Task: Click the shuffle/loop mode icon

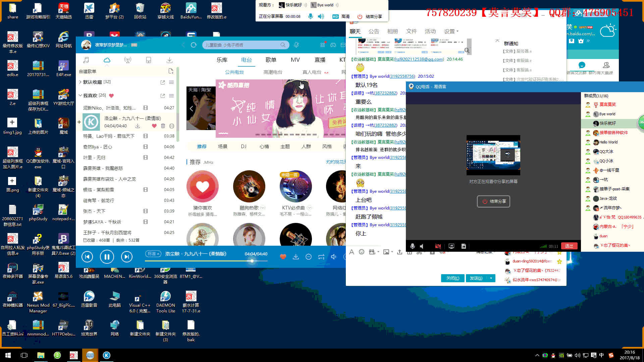Action: [321, 256]
